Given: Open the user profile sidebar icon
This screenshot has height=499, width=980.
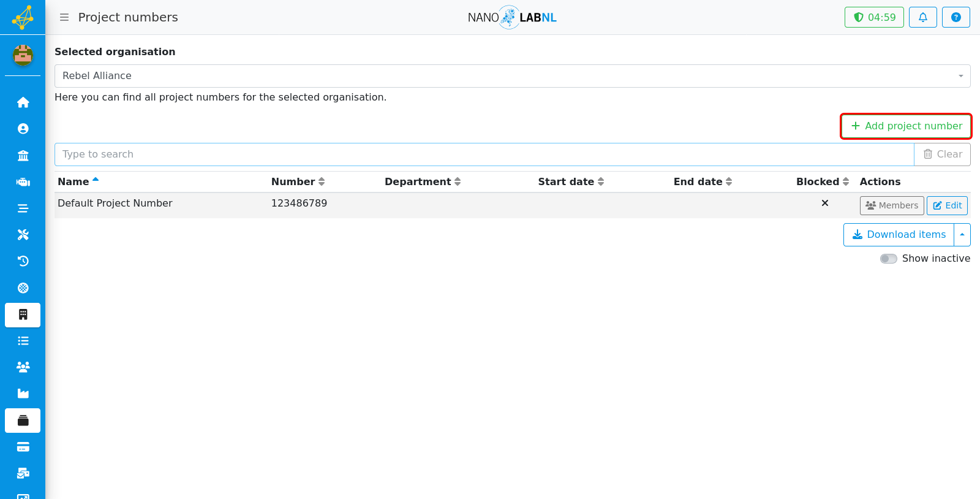Looking at the screenshot, I should tap(23, 129).
